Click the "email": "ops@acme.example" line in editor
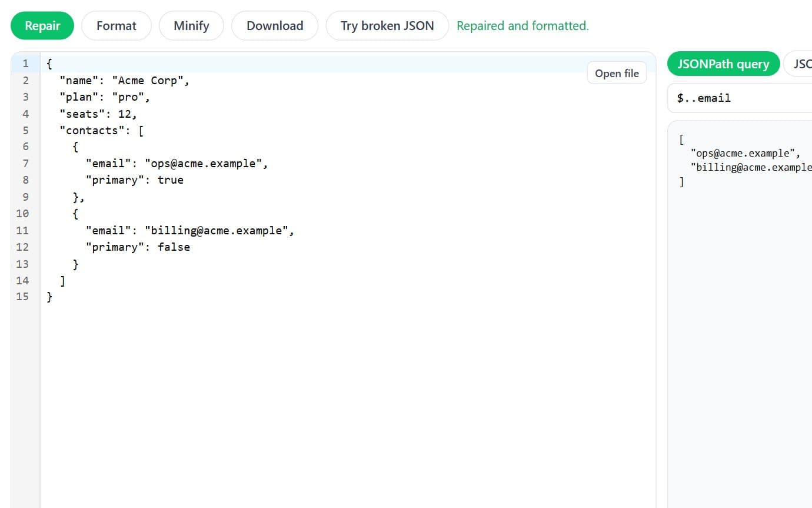 click(x=177, y=164)
